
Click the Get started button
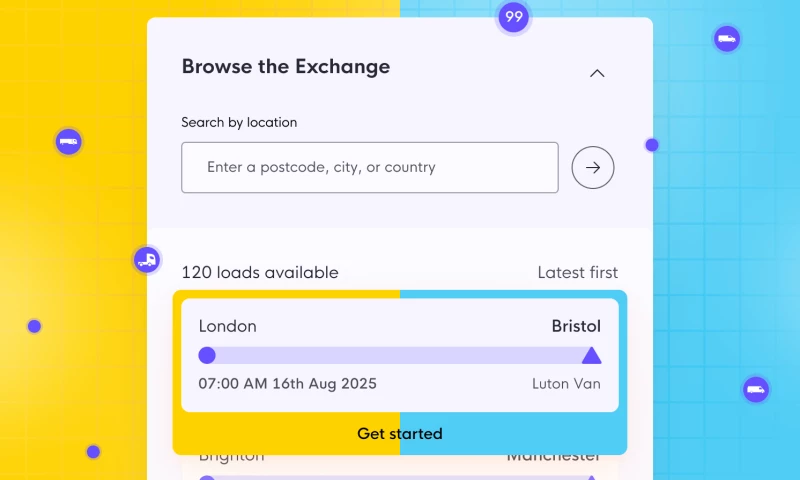click(400, 434)
